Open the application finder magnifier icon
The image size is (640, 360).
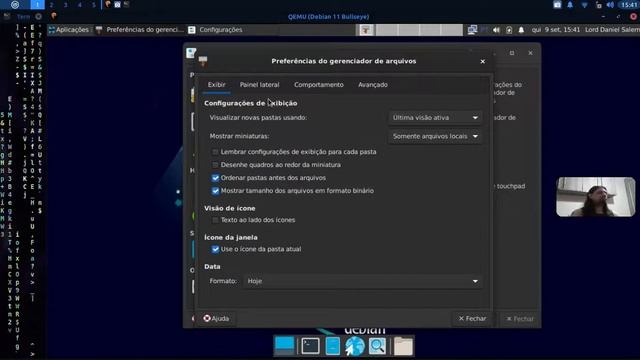click(377, 346)
